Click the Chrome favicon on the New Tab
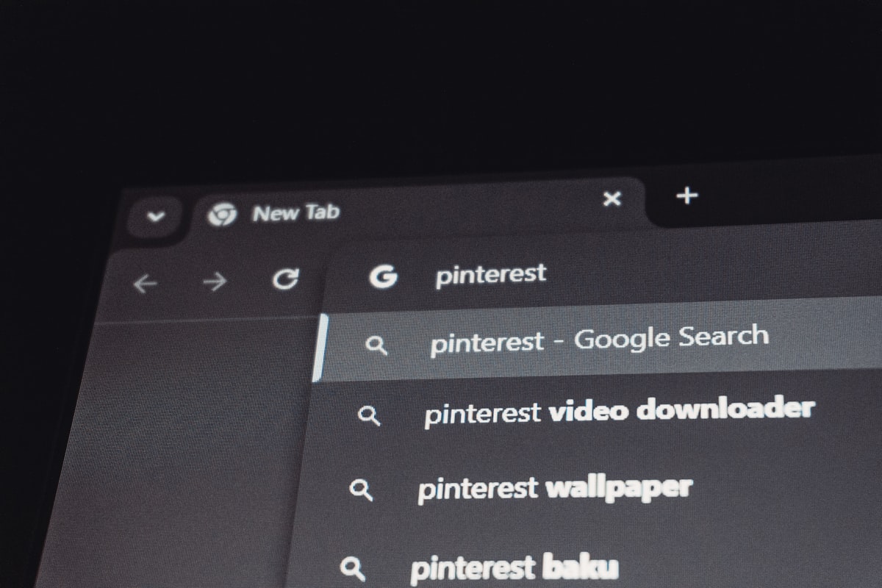 coord(223,214)
